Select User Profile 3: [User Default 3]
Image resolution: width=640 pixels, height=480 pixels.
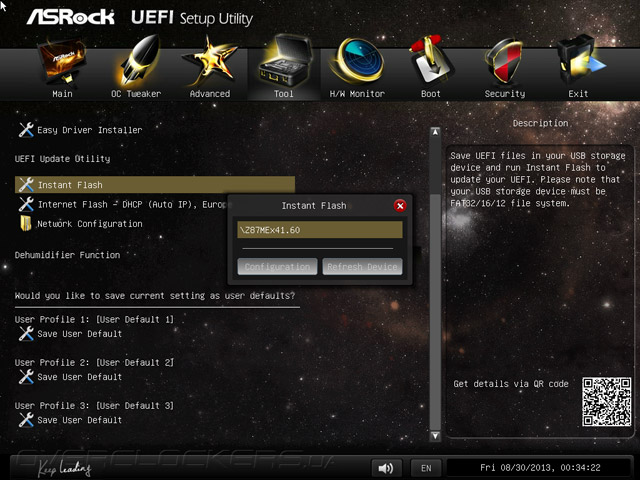pyautogui.click(x=94, y=406)
